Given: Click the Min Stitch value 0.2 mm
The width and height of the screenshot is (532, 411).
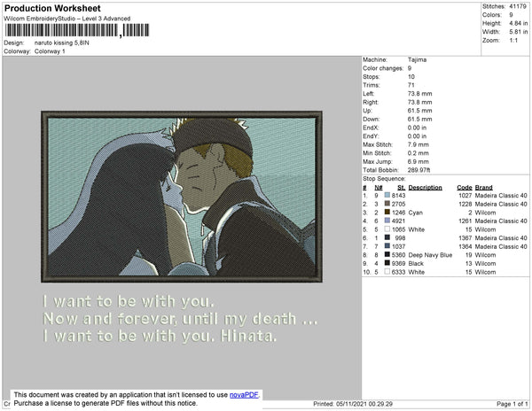Looking at the screenshot, I should click(418, 153).
